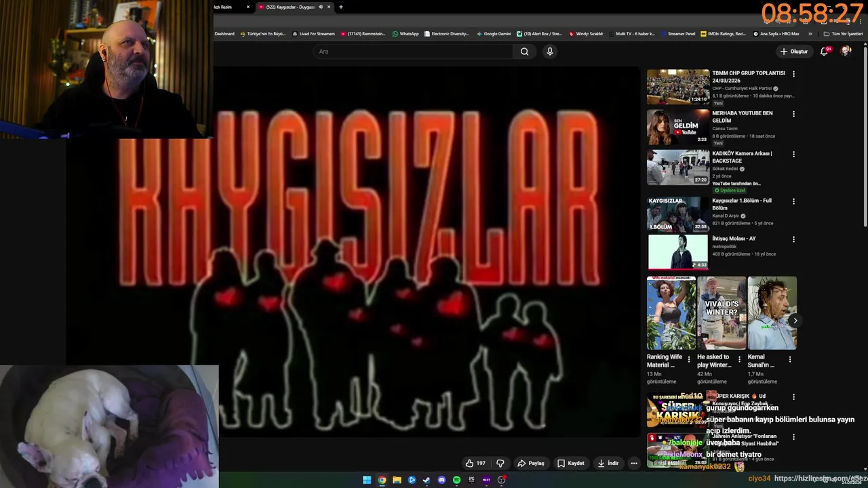Open the Tüm Yer İşaretleri bookmarks folder
The height and width of the screenshot is (488, 868).
point(843,33)
